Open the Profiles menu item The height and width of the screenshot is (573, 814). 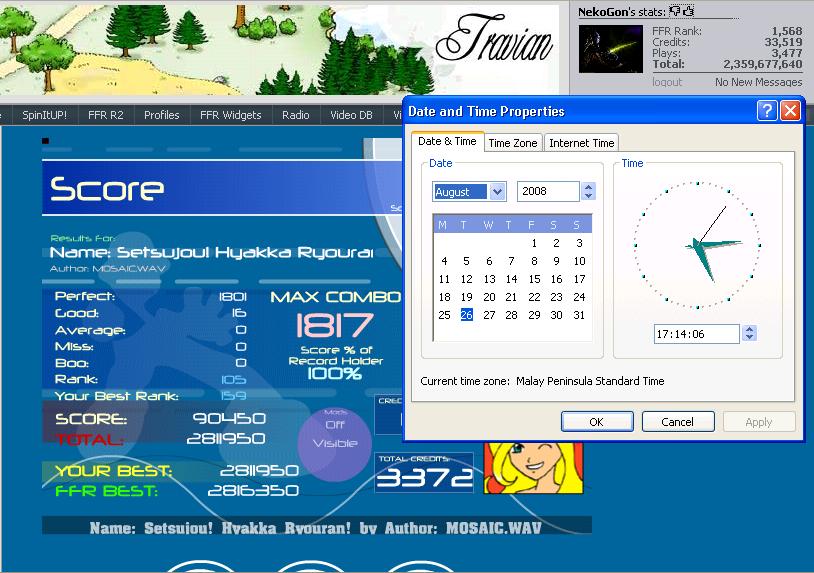[161, 115]
